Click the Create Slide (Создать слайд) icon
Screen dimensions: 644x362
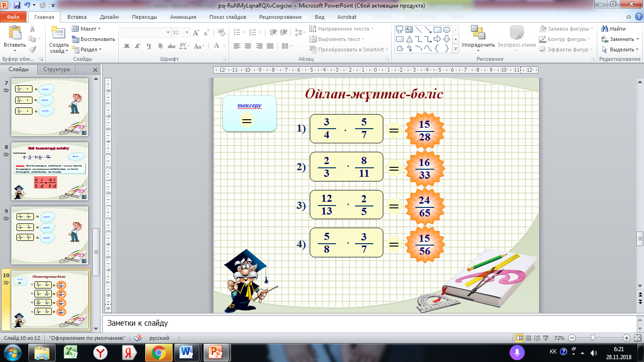click(x=58, y=33)
